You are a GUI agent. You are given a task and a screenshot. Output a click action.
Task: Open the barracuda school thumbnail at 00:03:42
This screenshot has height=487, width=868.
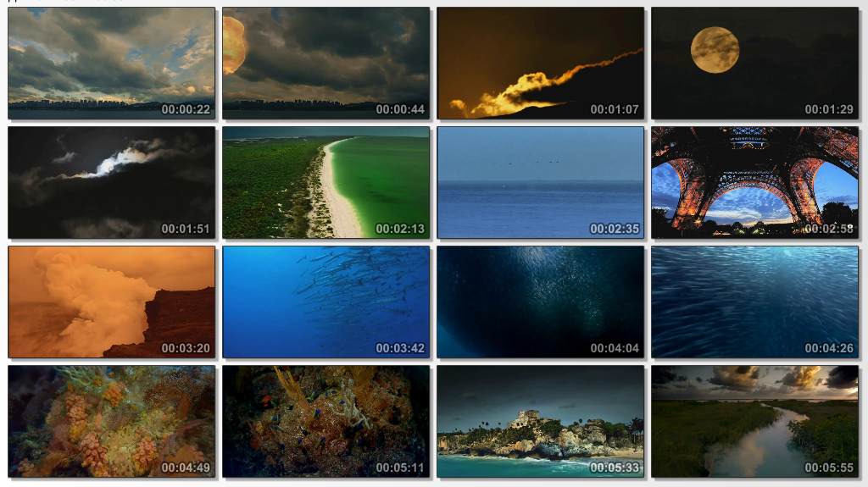tap(326, 302)
